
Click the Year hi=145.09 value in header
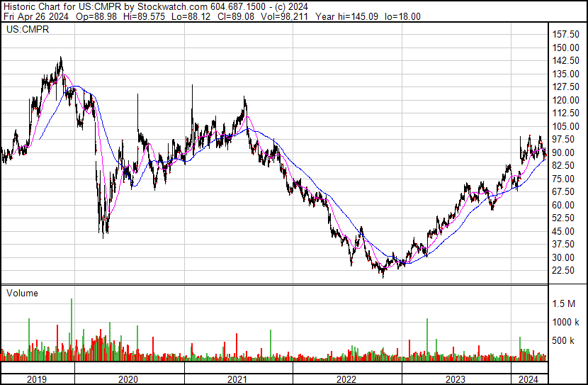[x=347, y=16]
